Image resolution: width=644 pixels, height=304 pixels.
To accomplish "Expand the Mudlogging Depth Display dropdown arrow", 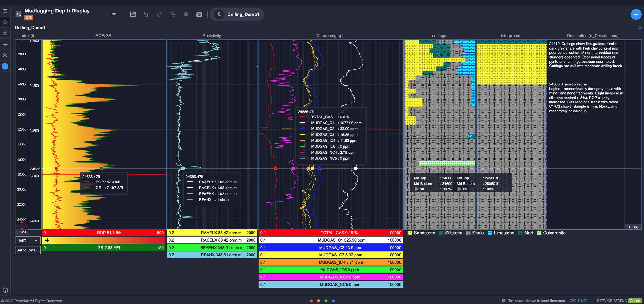I will pyautogui.click(x=114, y=14).
